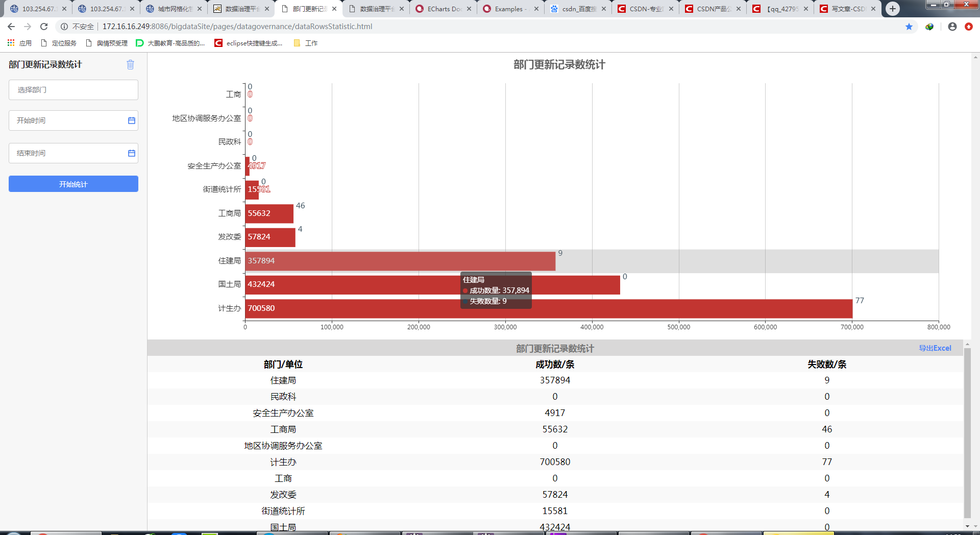Viewport: 980px width, 535px height.
Task: Switch to the CSDN-专业 tab
Action: pos(645,9)
